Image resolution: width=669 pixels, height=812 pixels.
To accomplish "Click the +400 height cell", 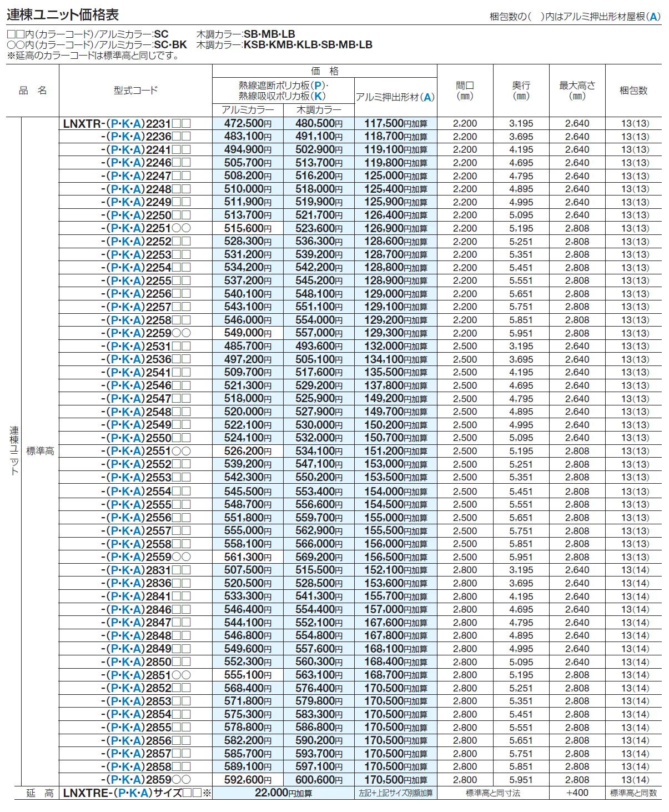I will (x=577, y=793).
